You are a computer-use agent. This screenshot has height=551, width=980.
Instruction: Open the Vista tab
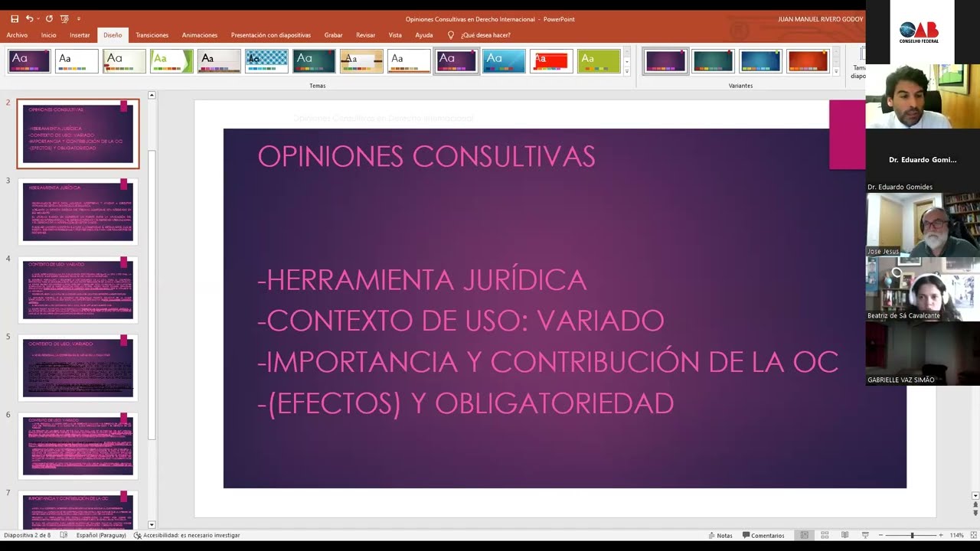(x=395, y=35)
